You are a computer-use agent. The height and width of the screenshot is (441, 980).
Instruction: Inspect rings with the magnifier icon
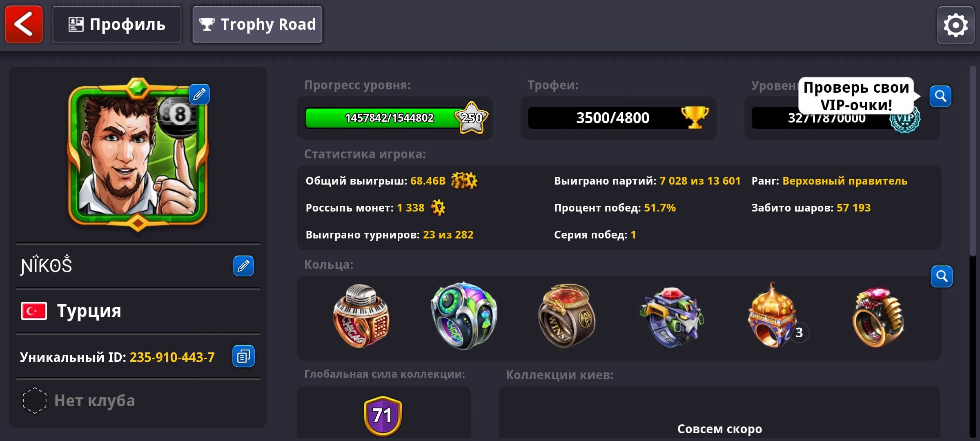pos(942,276)
